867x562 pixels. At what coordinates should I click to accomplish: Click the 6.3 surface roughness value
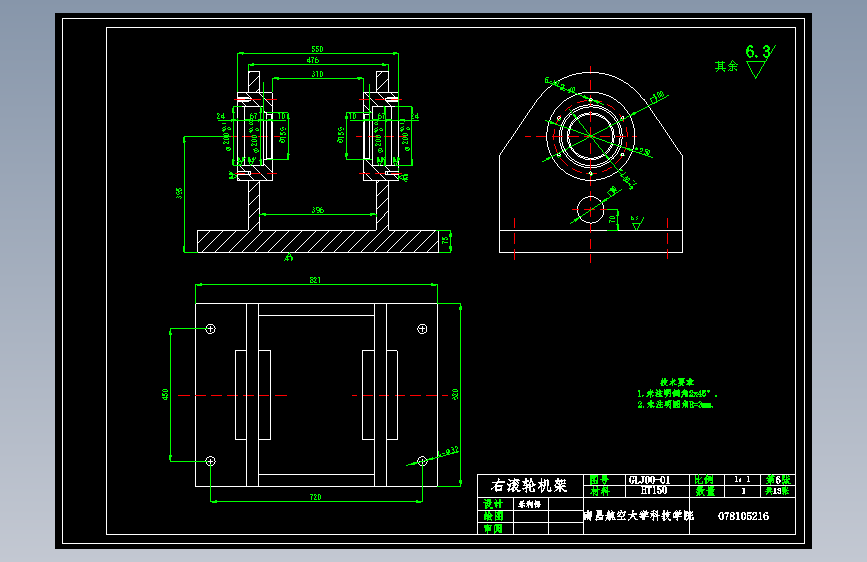(758, 52)
